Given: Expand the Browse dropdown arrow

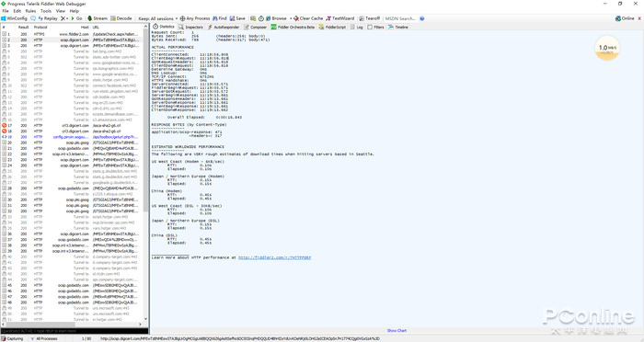Looking at the screenshot, I should pos(291,18).
